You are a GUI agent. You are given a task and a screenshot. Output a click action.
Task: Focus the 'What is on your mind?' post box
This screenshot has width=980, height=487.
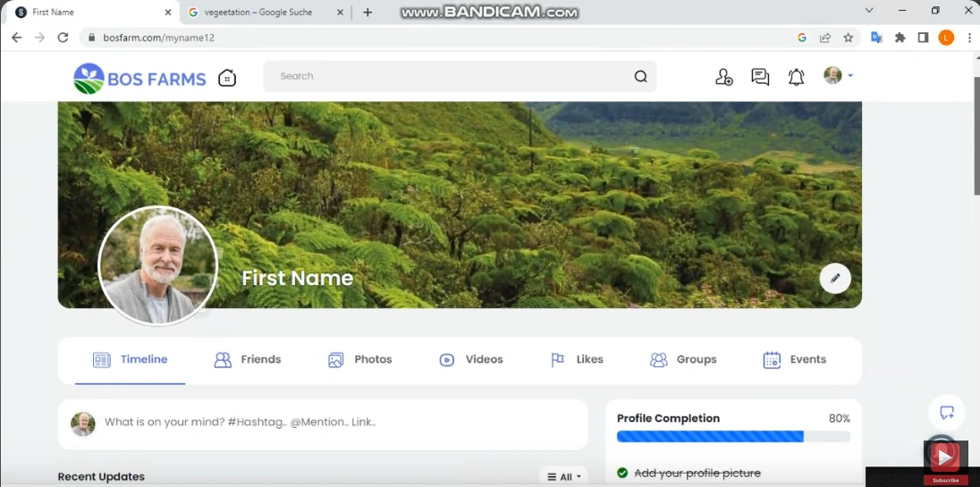point(323,424)
